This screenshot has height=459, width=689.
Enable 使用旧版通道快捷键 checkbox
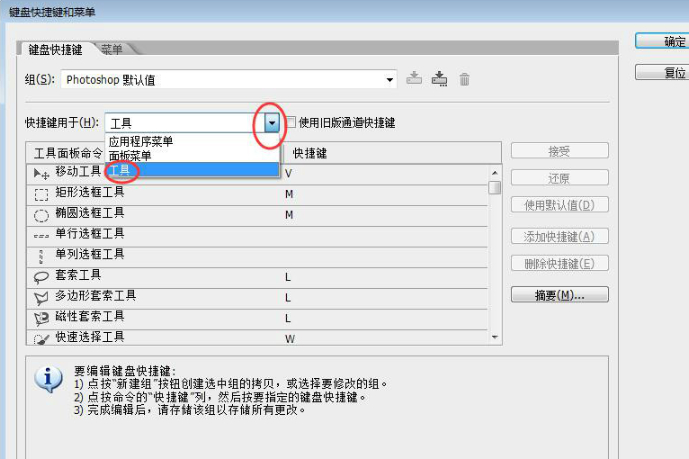[x=291, y=122]
